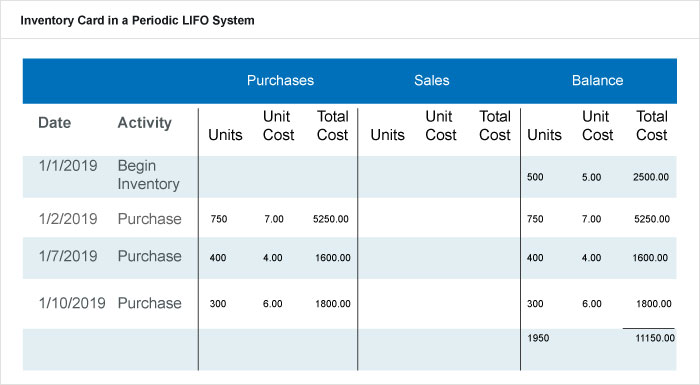The width and height of the screenshot is (700, 385).
Task: Click the 5250.00 purchase total cost
Action: (331, 219)
